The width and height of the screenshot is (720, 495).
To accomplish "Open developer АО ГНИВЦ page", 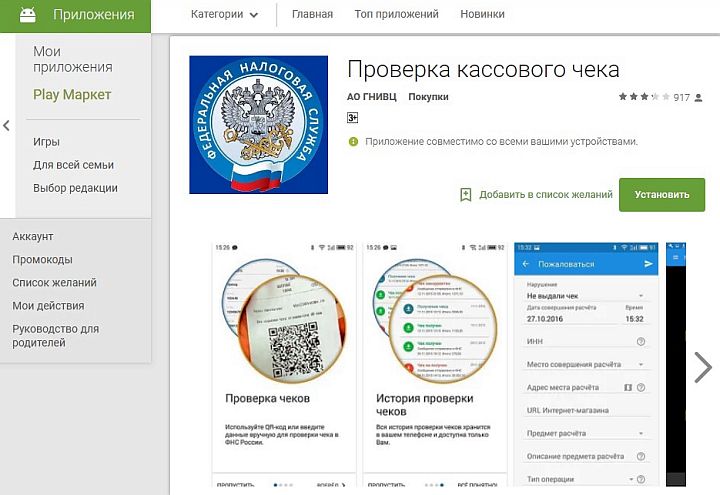I will tap(371, 97).
